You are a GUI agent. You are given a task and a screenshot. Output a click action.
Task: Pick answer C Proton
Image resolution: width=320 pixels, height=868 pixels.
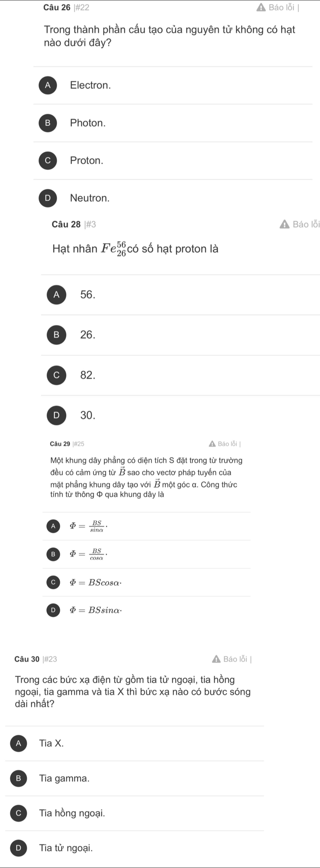click(x=173, y=160)
